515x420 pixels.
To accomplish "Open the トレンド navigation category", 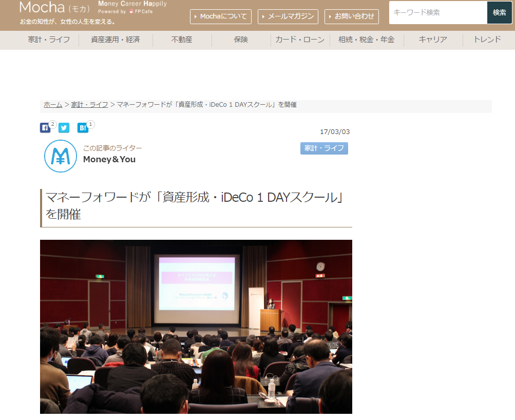I will pyautogui.click(x=487, y=40).
